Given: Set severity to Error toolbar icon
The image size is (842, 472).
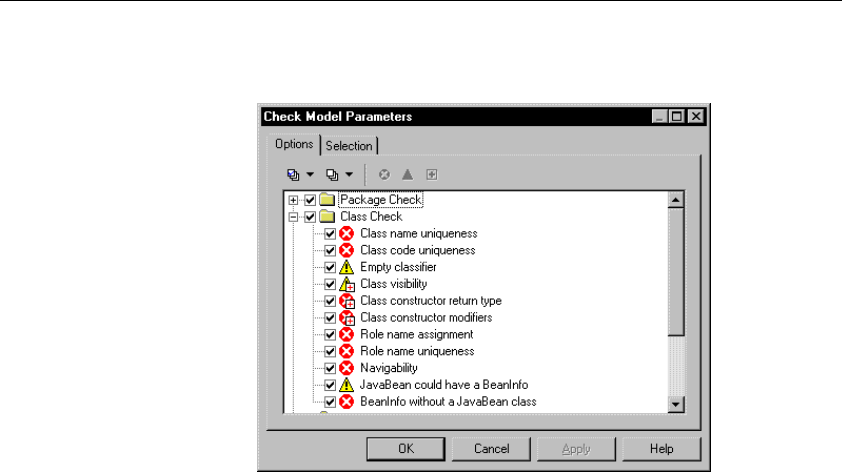Looking at the screenshot, I should click(384, 175).
